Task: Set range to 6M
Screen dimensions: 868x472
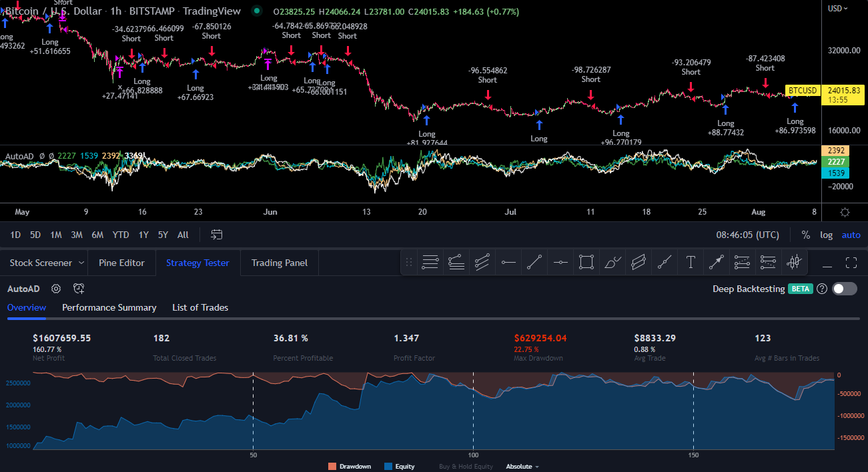Action: pyautogui.click(x=97, y=235)
